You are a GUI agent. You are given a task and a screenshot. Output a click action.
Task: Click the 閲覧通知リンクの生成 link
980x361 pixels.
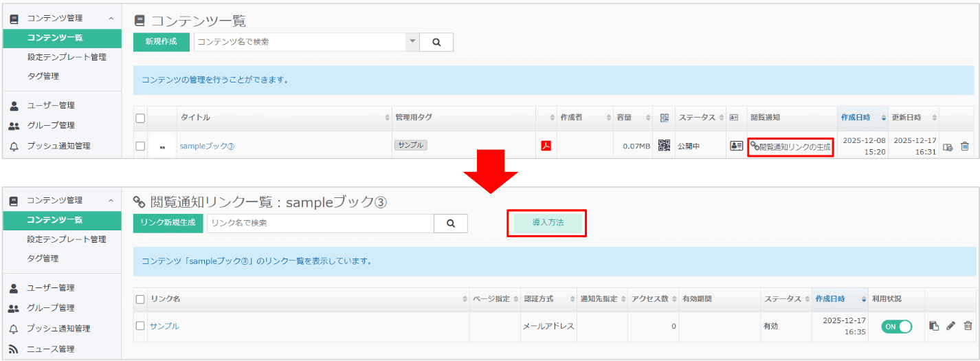(790, 146)
